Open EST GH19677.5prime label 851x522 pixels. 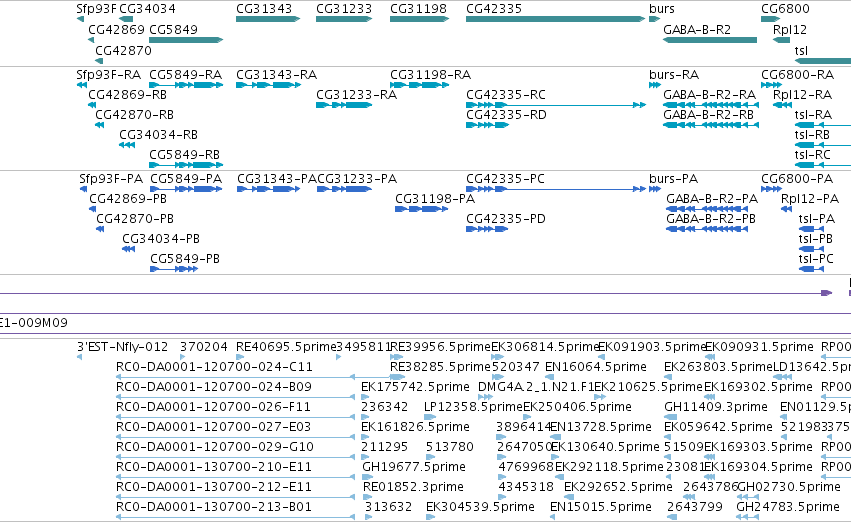[414, 467]
